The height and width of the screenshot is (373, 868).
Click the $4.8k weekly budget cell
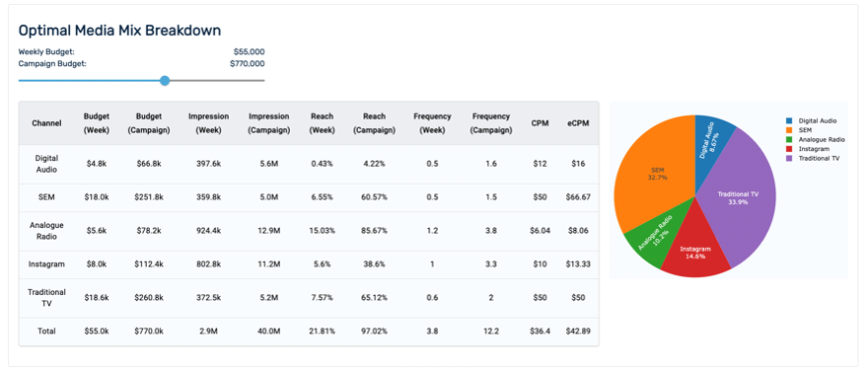[97, 164]
